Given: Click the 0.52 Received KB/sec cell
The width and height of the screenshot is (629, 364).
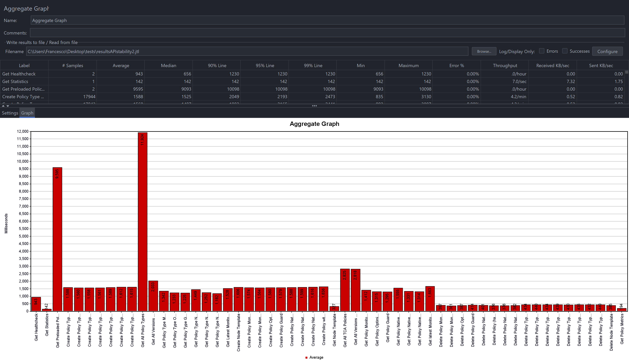Looking at the screenshot, I should click(x=553, y=96).
